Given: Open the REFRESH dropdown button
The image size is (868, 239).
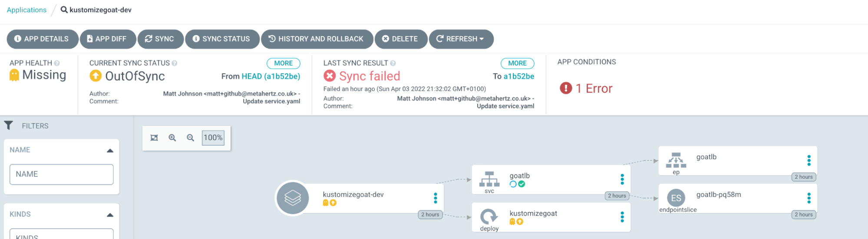Looking at the screenshot, I should (x=461, y=39).
